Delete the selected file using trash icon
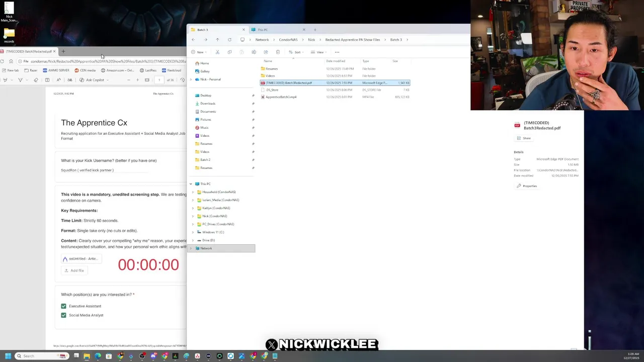This screenshot has height=362, width=644. [x=278, y=52]
